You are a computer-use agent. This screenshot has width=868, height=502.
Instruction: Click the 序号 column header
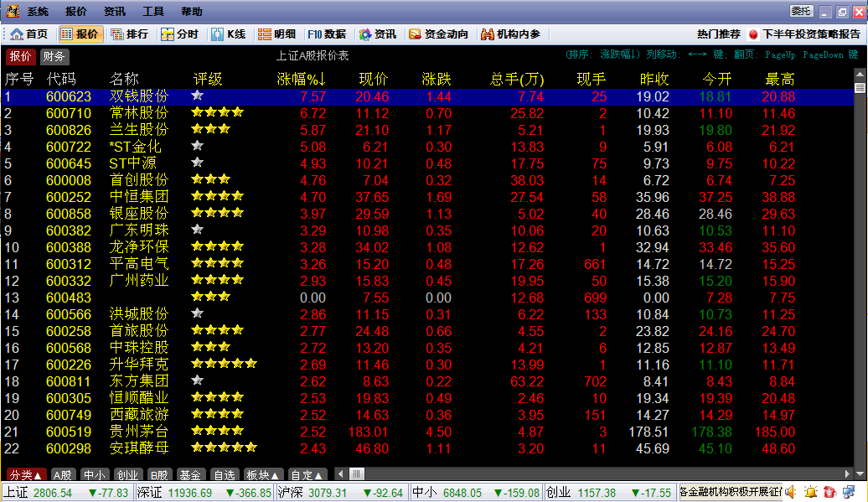18,79
